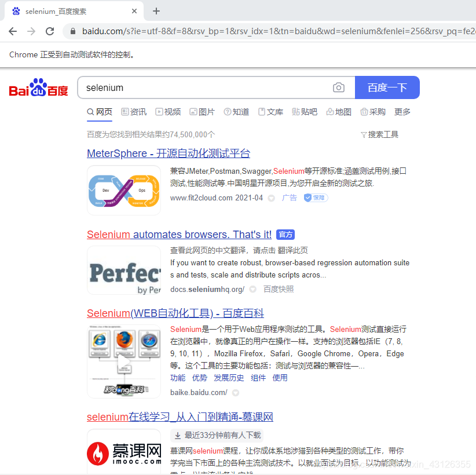Click the Baidu logo
Image resolution: width=476 pixels, height=475 pixels.
coord(39,87)
